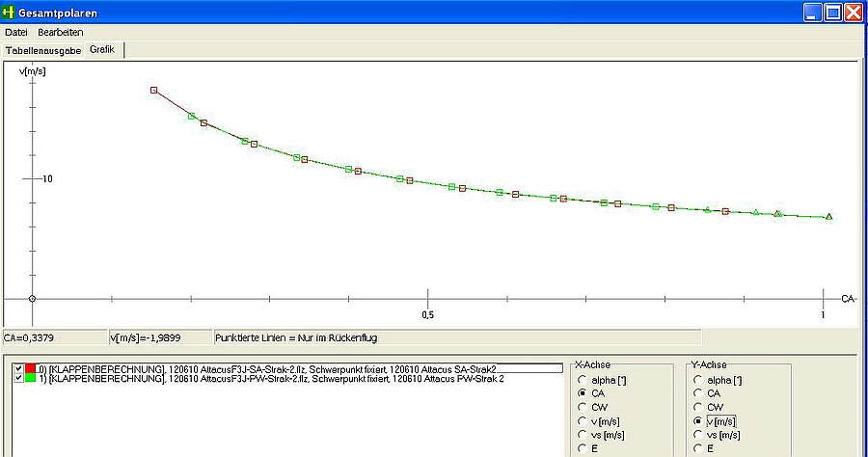The image size is (868, 457).
Task: Select the Grafik tab
Action: click(103, 49)
